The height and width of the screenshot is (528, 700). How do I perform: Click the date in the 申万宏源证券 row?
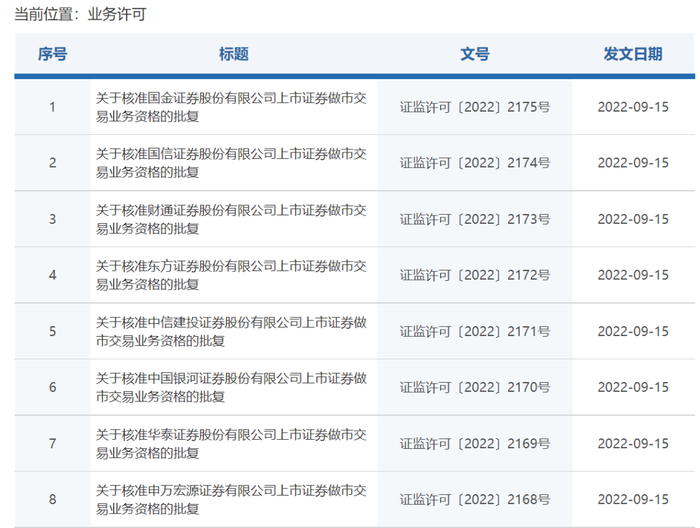click(633, 499)
